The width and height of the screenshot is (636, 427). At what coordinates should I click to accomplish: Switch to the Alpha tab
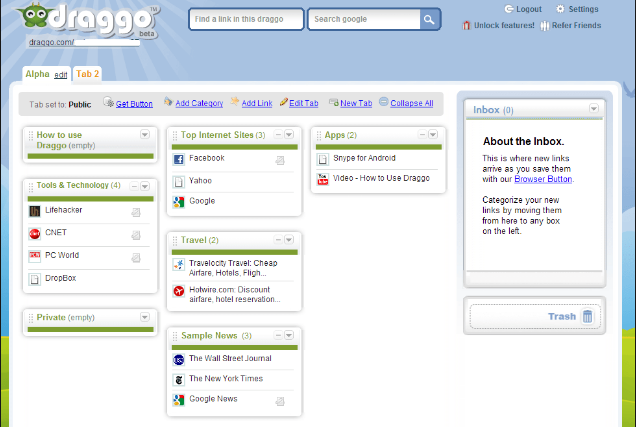[x=37, y=74]
